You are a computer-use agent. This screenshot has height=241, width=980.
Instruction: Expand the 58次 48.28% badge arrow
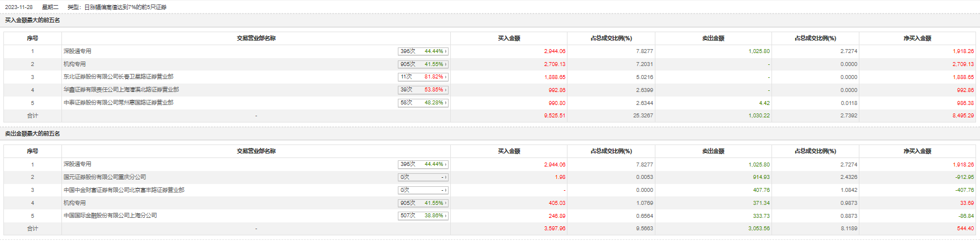tap(446, 103)
